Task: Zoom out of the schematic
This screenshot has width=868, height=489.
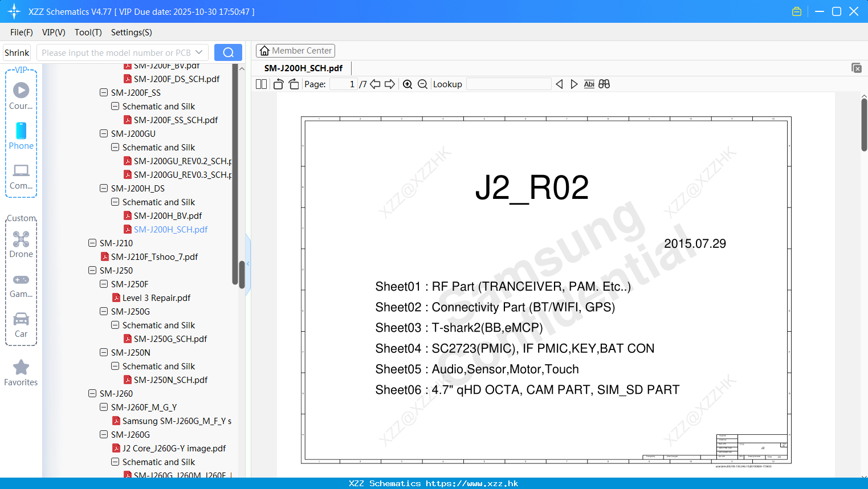Action: pos(422,84)
